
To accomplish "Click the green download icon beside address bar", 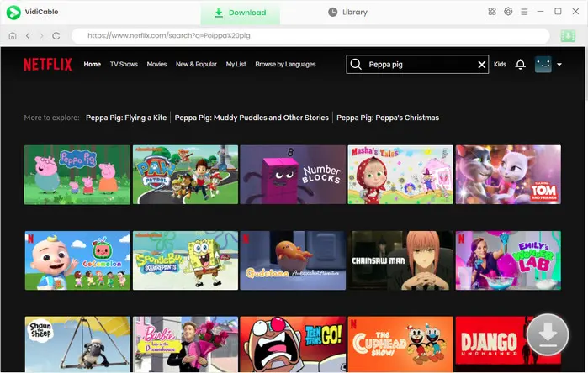I will point(568,36).
